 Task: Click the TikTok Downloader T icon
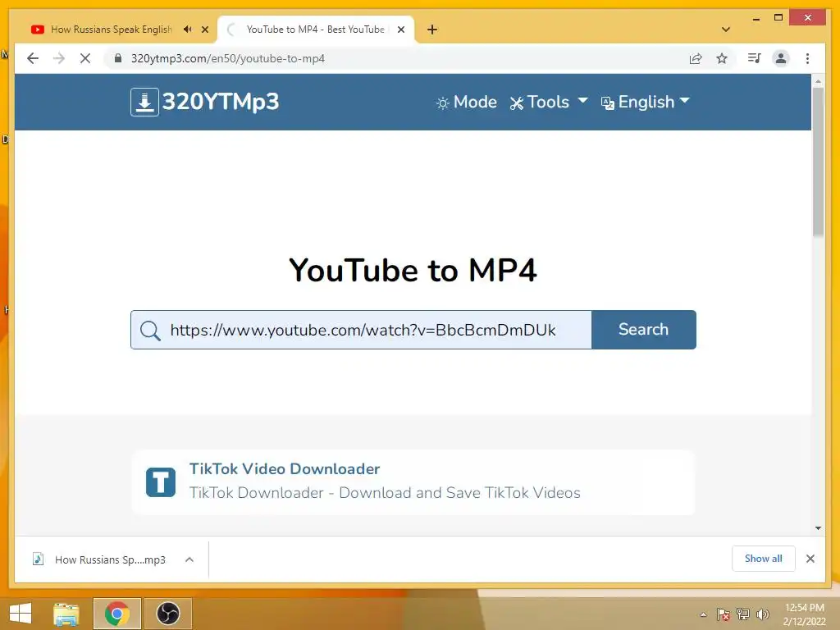161,482
